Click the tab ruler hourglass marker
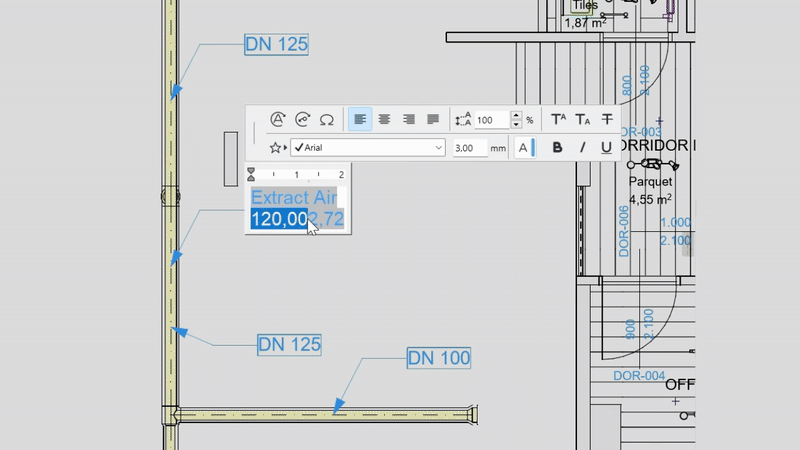The height and width of the screenshot is (450, 800). (x=251, y=174)
